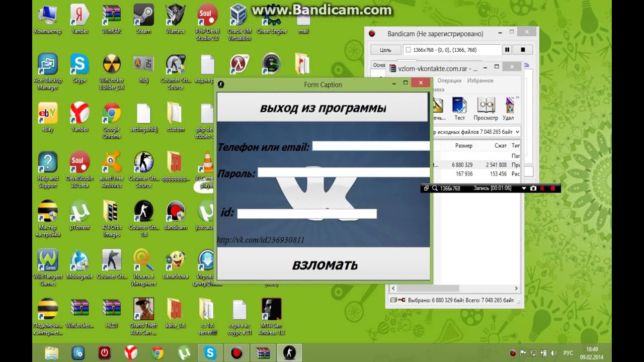The width and height of the screenshot is (644, 362).
Task: Open the Избранное menu in WinRAR
Action: (480, 80)
